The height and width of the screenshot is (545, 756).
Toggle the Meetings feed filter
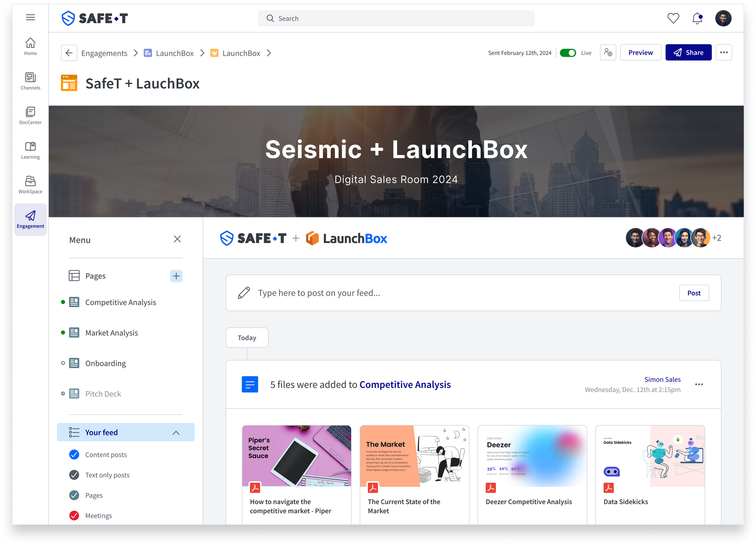74,515
